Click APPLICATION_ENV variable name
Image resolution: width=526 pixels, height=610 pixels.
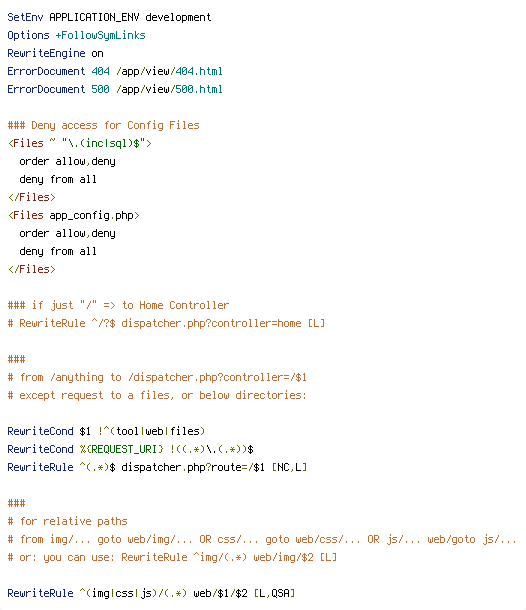click(x=94, y=18)
